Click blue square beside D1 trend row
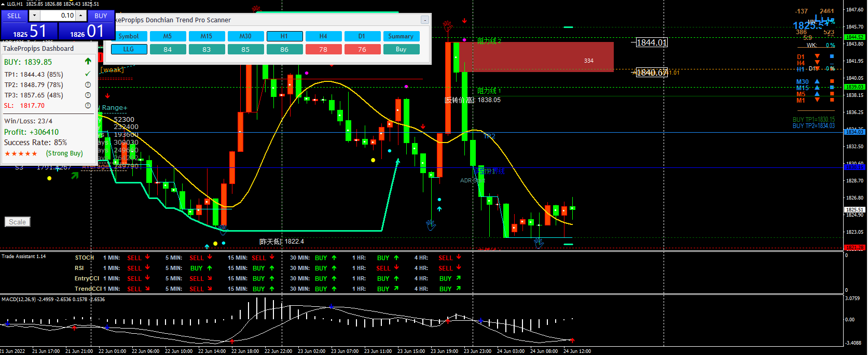Viewport: 868px width, 355px height. (x=832, y=56)
